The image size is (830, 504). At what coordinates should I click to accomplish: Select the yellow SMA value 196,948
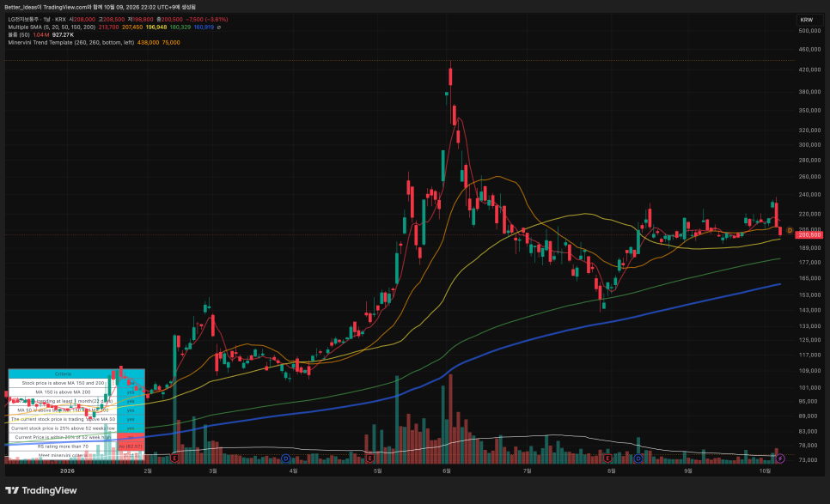click(x=156, y=27)
